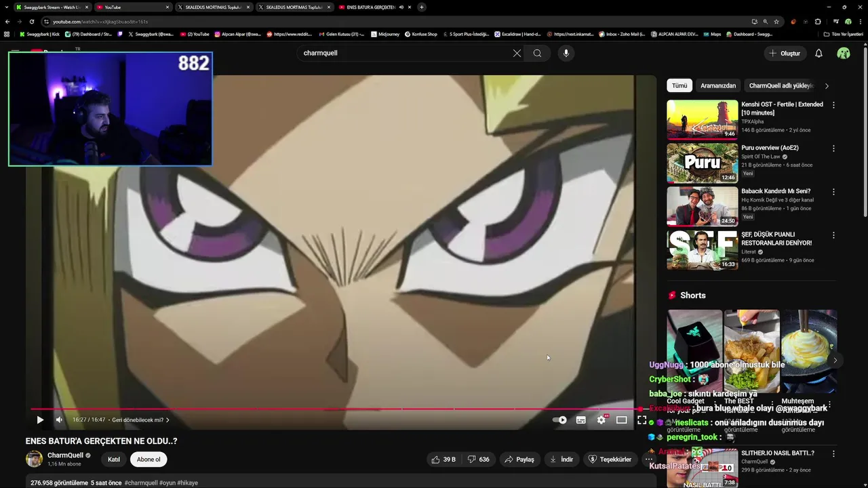Click the Katıl join button
The image size is (868, 488).
click(114, 460)
